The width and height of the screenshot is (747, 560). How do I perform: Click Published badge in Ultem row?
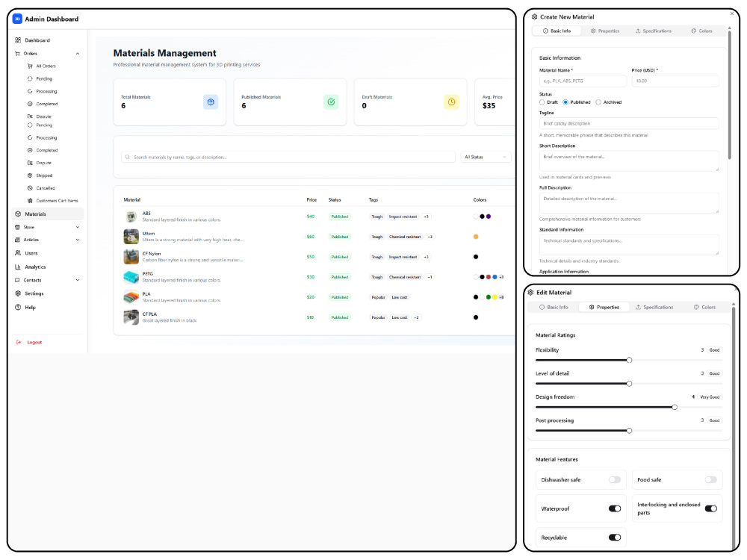click(x=340, y=237)
